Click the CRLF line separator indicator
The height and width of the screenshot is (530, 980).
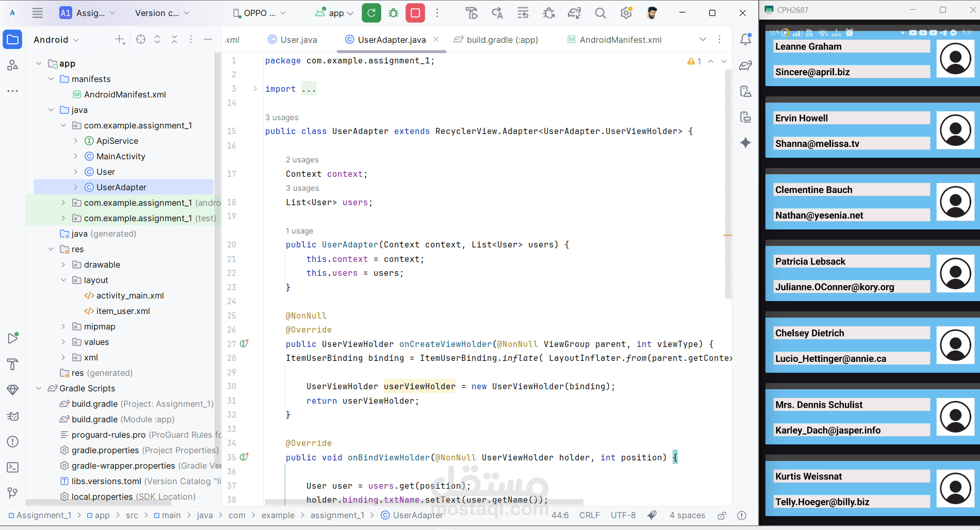pyautogui.click(x=590, y=515)
